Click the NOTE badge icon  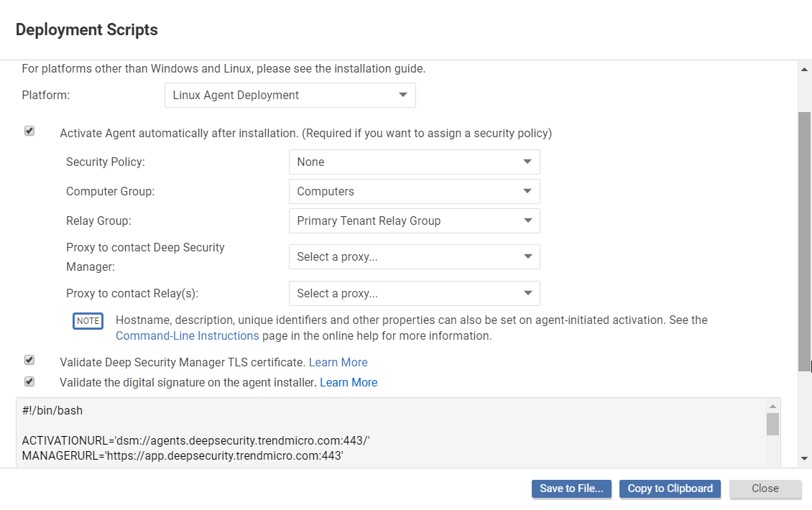pos(88,321)
